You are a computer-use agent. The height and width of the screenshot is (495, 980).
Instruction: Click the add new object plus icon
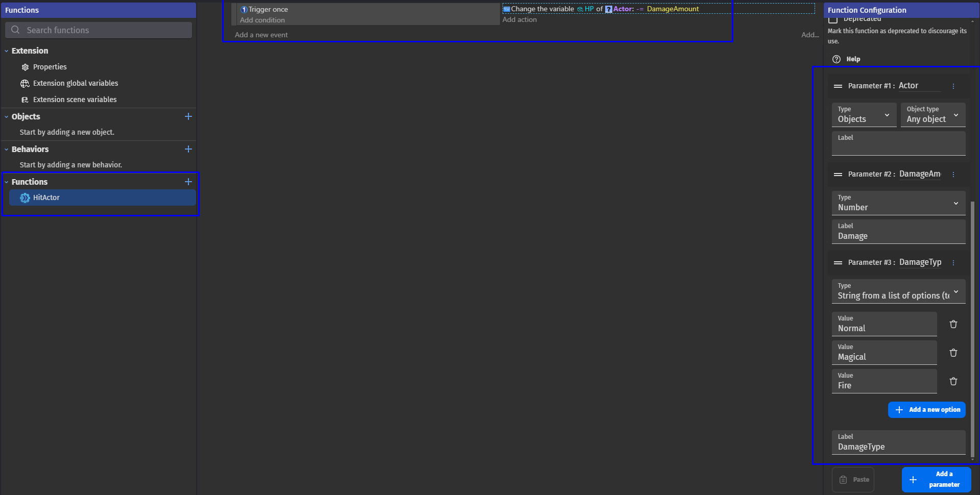188,116
